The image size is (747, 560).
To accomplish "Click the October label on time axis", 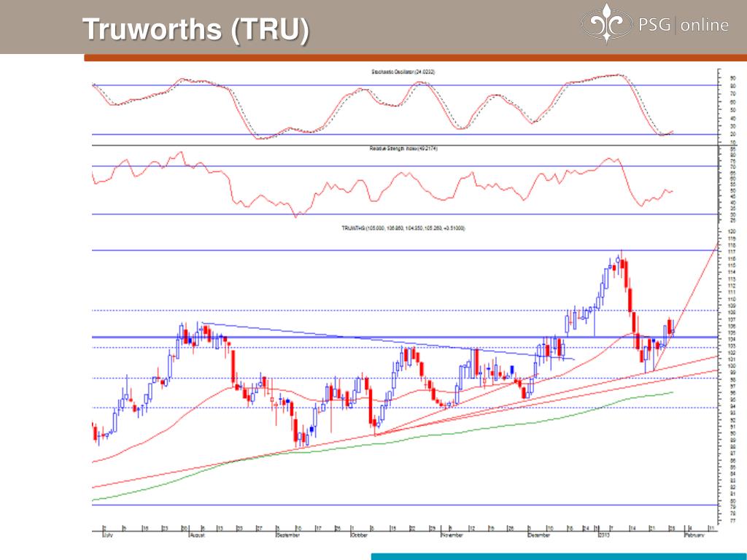I will (x=359, y=535).
